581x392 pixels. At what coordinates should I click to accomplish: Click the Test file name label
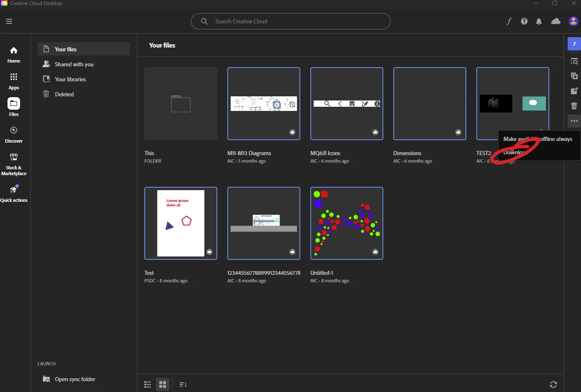coord(149,273)
